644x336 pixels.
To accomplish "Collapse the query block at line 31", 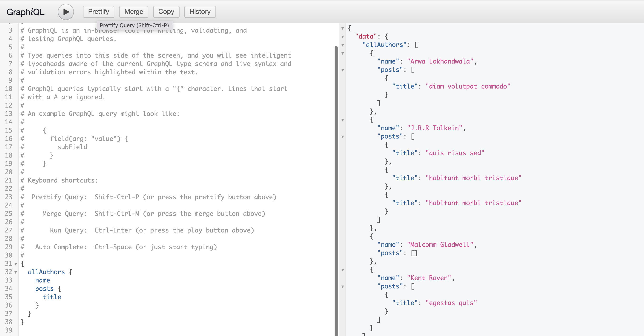I will click(x=16, y=264).
